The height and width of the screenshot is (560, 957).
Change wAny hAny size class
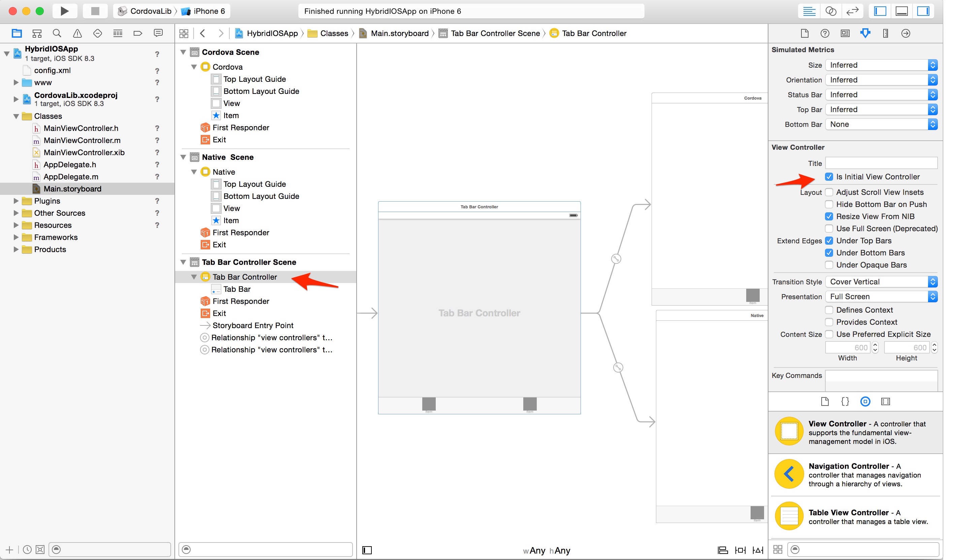pos(547,551)
